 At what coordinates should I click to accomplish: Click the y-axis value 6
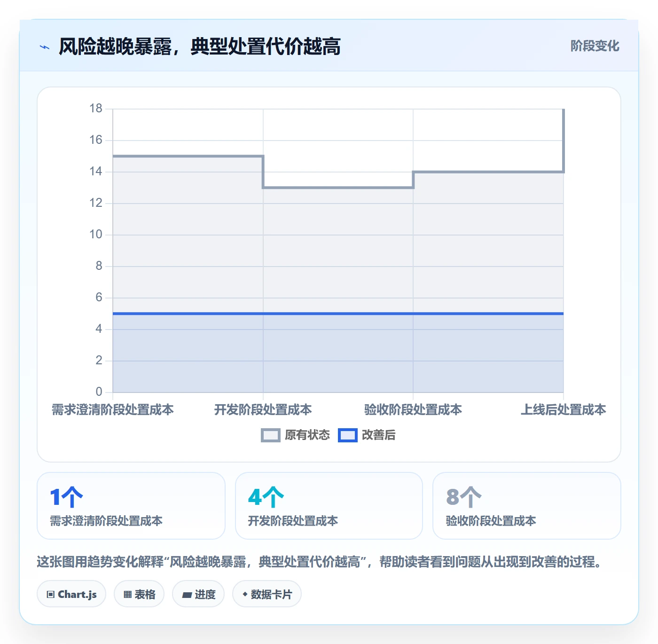point(99,297)
